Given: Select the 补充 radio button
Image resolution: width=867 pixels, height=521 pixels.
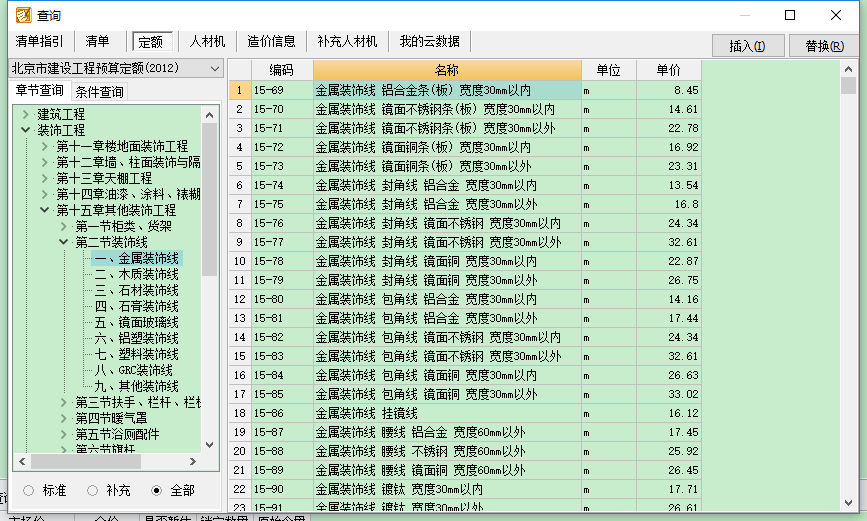Looking at the screenshot, I should click(92, 491).
